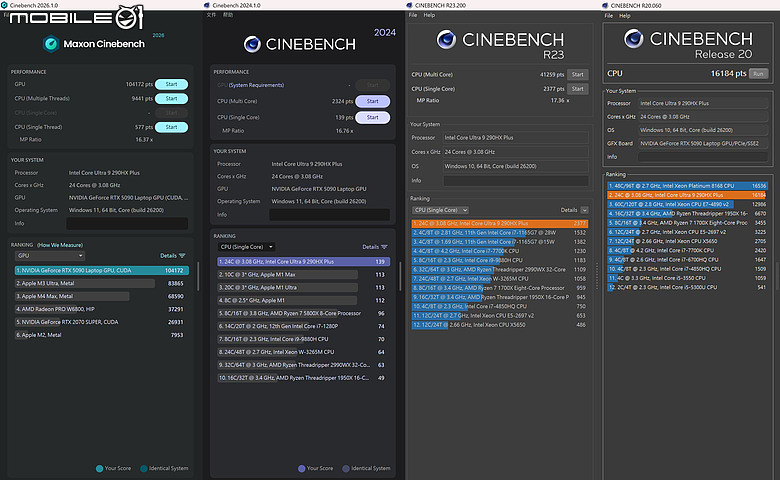Image resolution: width=780 pixels, height=480 pixels.
Task: Select the i7-1165G7 @ 28W row in R23
Action: (x=500, y=233)
